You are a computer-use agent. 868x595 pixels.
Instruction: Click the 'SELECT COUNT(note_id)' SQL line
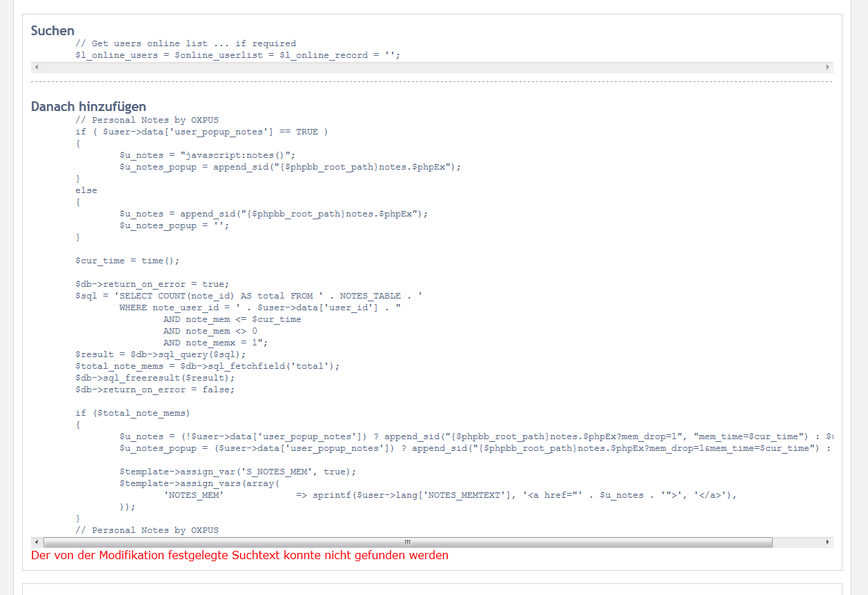pos(248,296)
